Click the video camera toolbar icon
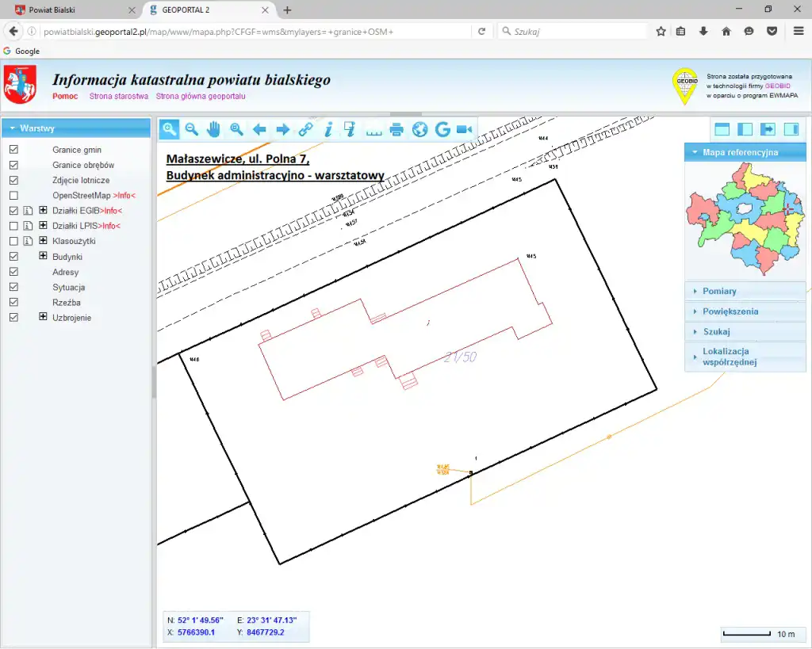Image resolution: width=812 pixels, height=649 pixels. pyautogui.click(x=465, y=129)
